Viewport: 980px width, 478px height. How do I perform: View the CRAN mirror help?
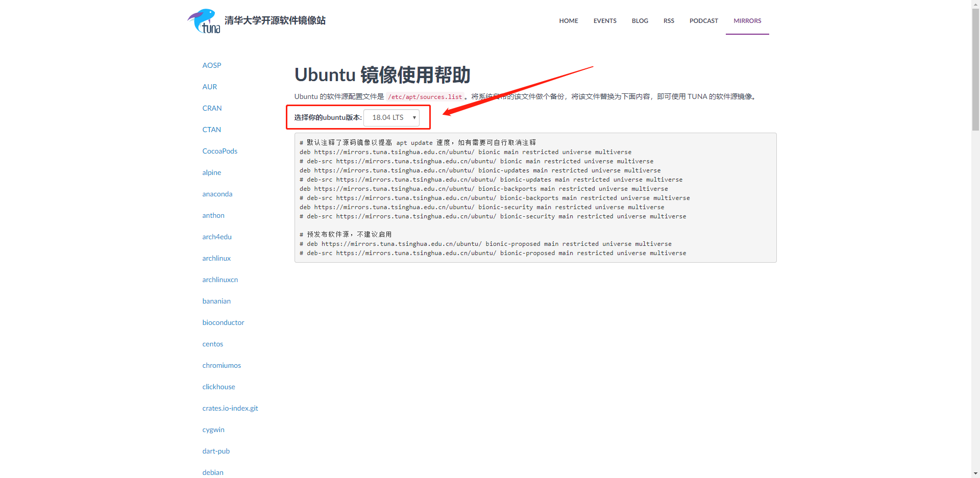point(212,108)
